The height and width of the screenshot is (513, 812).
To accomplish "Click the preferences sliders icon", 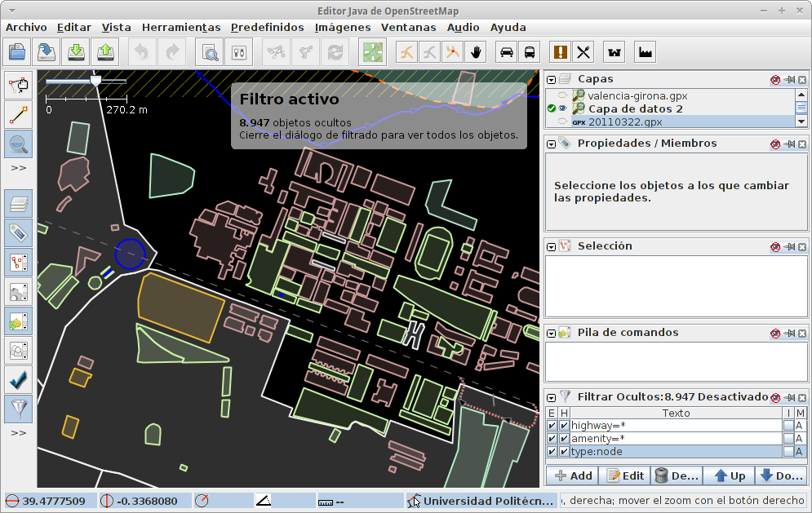I will [x=239, y=52].
